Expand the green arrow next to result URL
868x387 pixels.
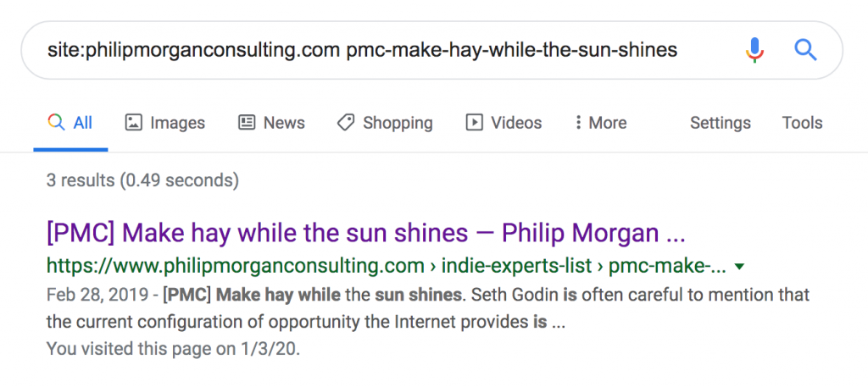click(738, 267)
